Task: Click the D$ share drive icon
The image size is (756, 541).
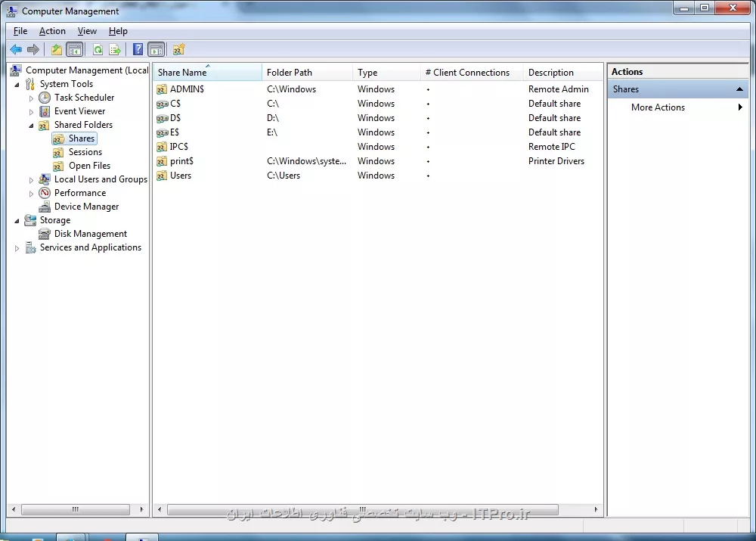Action: pos(162,118)
